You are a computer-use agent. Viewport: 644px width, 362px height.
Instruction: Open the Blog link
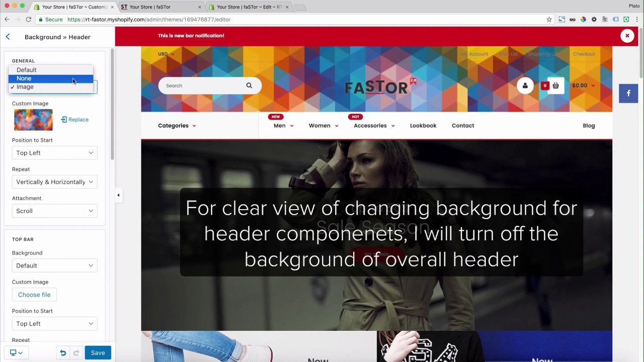[x=589, y=126]
